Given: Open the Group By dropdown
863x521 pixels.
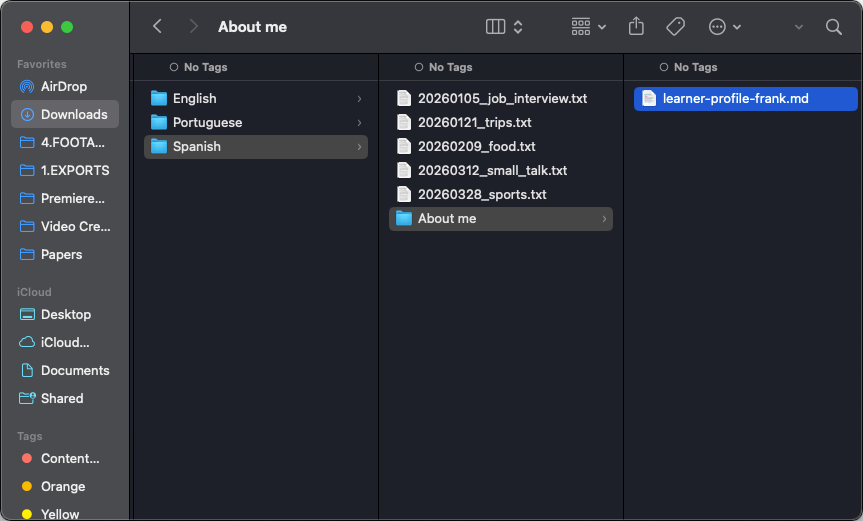Looking at the screenshot, I should click(x=588, y=27).
